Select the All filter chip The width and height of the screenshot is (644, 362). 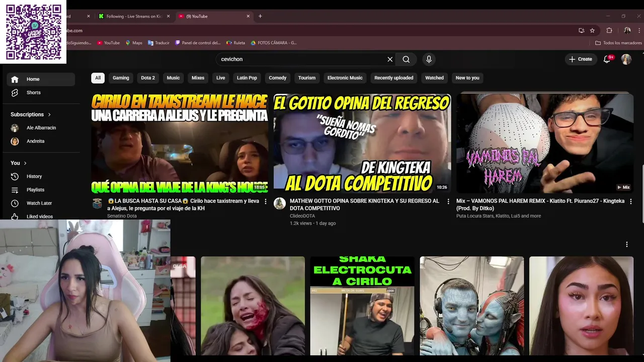[98, 78]
